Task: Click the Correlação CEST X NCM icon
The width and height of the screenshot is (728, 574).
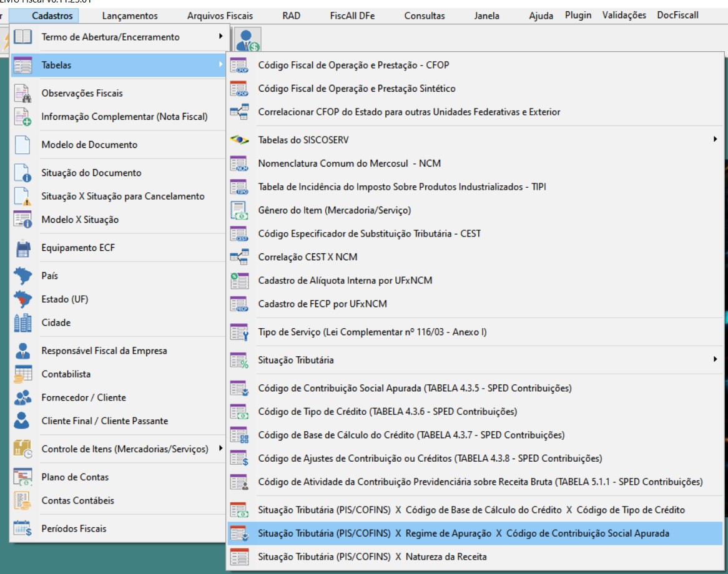Action: click(240, 256)
